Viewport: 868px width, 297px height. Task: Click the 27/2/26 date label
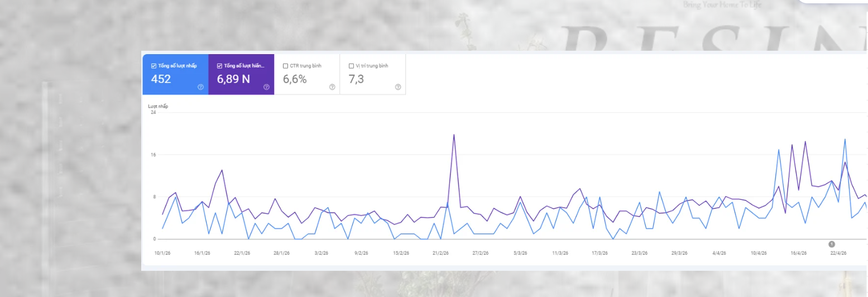(481, 253)
